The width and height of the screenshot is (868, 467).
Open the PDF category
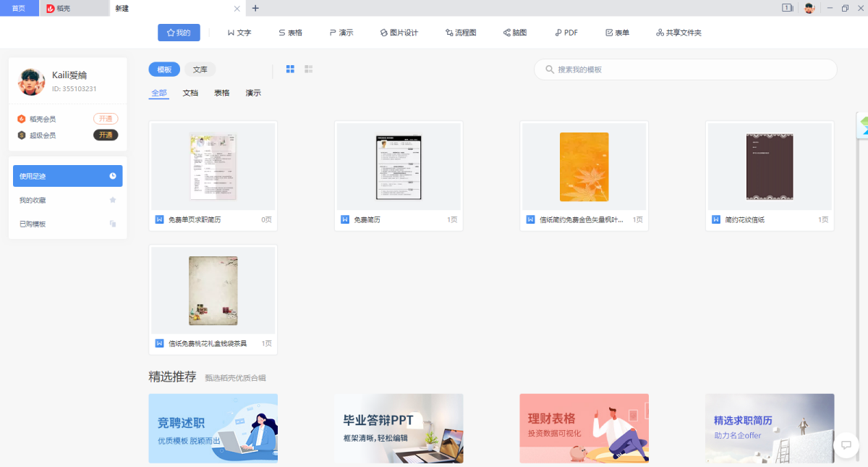[566, 33]
